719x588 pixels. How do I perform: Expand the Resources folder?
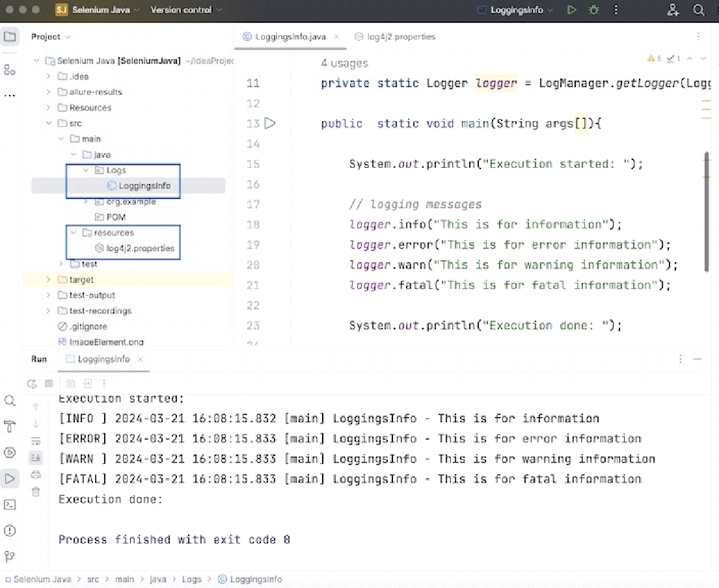point(49,108)
